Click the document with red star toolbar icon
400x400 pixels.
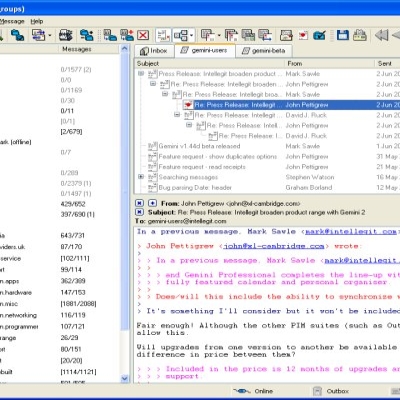[127, 35]
